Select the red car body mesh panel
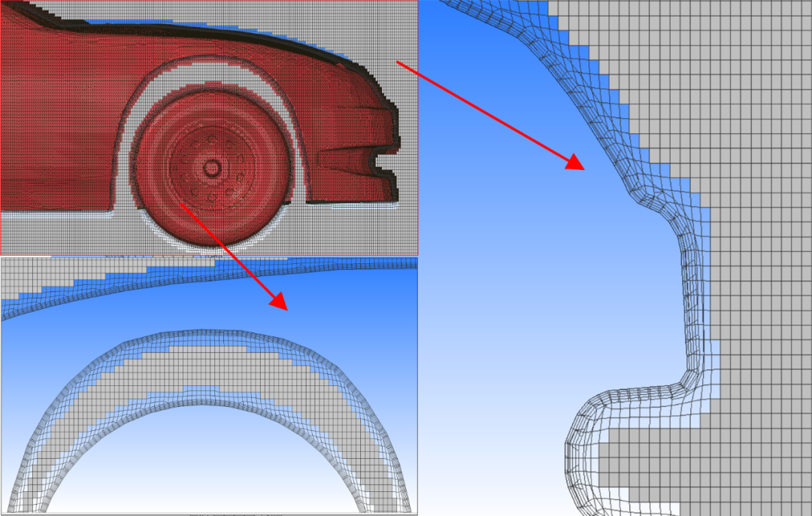Image resolution: width=812 pixels, height=516 pixels. click(x=209, y=128)
